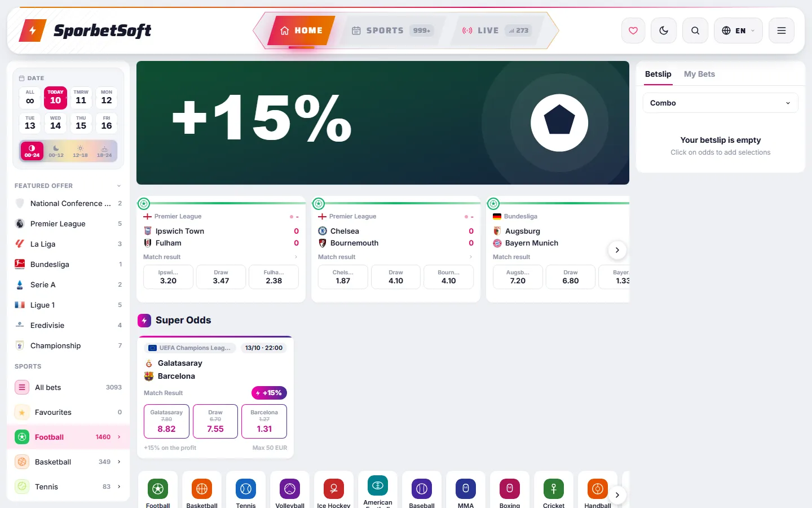Image resolution: width=812 pixels, height=508 pixels.
Task: Select MON 12 date filter
Action: (107, 98)
